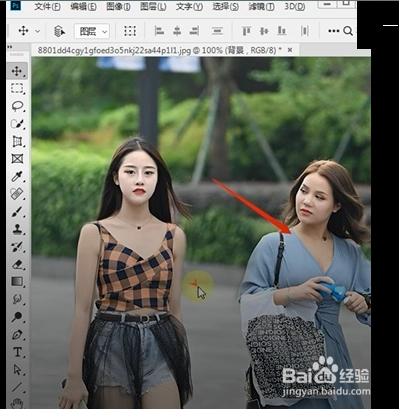The height and width of the screenshot is (409, 399).
Task: Expand the toolbox with double-arrow
Action: 10,47
